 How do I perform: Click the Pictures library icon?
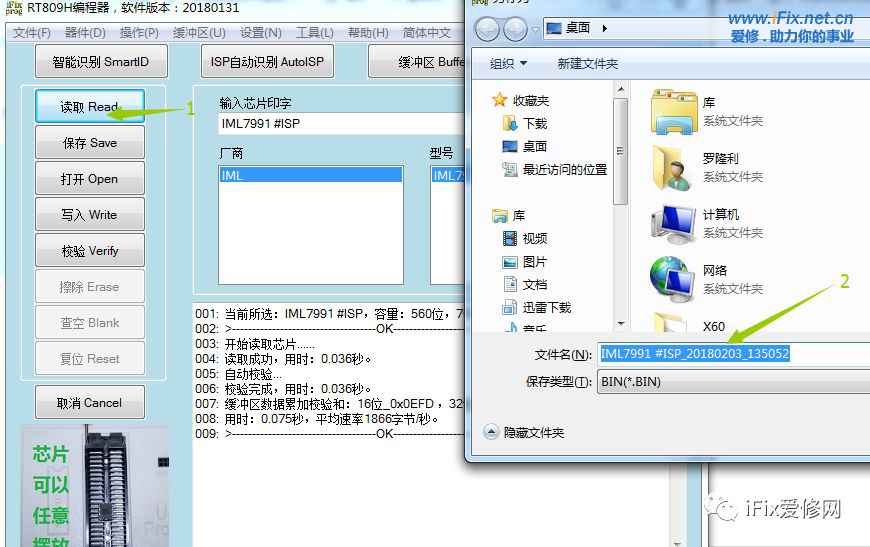[509, 262]
